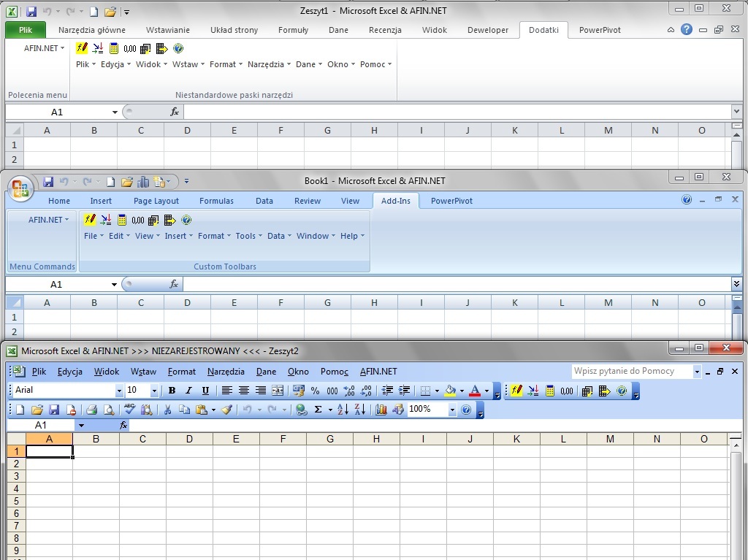This screenshot has width=748, height=560.
Task: Open Tools dropdown in Book1 Add-Ins ribbon
Action: coord(248,236)
